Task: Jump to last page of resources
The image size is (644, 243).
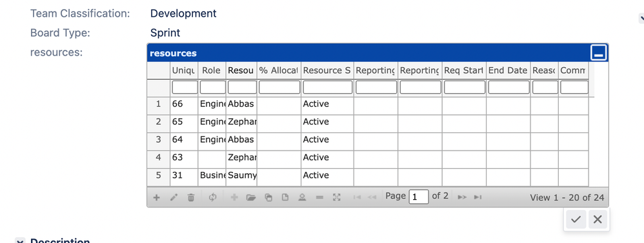Action: 478,197
